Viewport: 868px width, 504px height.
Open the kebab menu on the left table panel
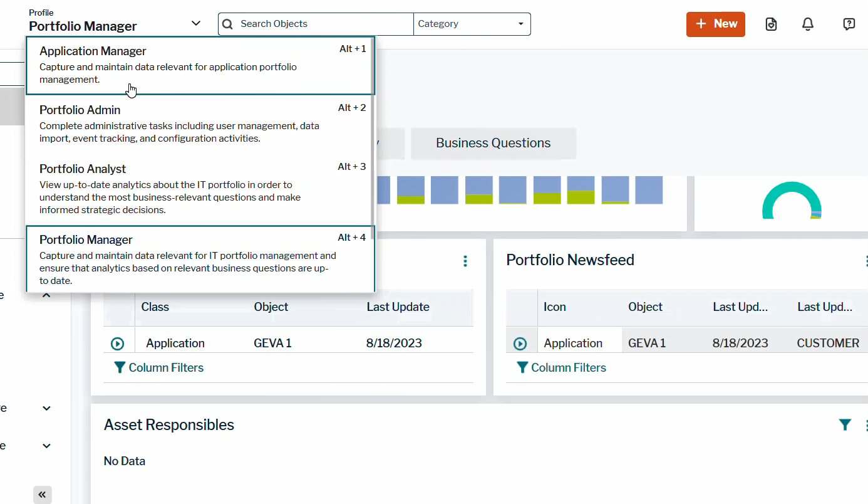465,261
